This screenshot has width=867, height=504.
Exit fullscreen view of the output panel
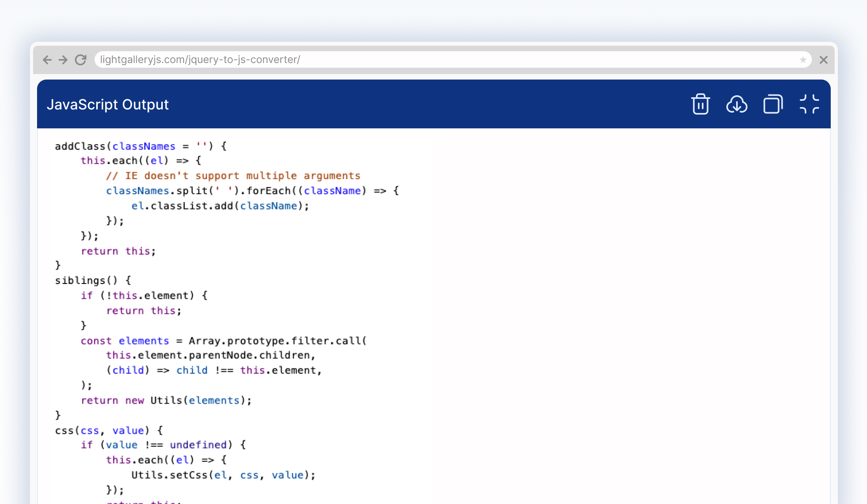click(x=810, y=104)
